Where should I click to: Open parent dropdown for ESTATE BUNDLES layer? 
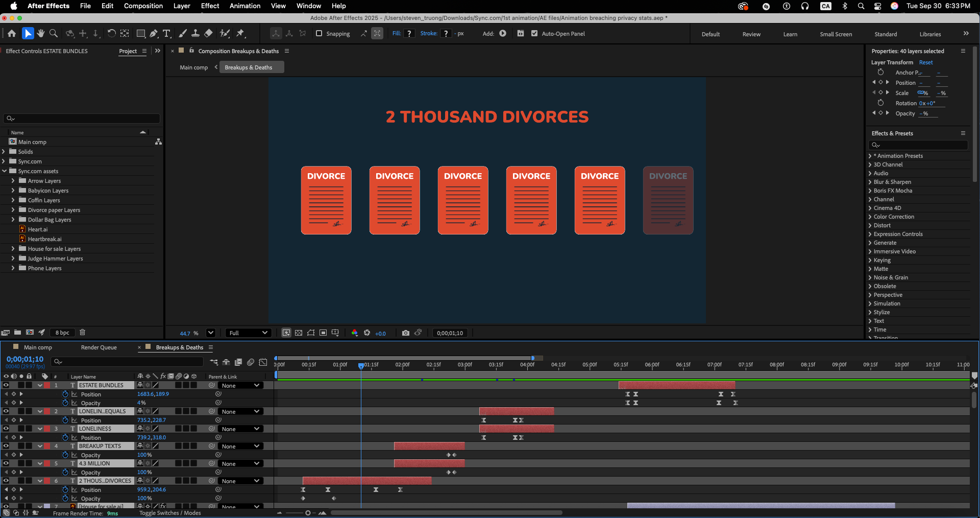tap(241, 386)
